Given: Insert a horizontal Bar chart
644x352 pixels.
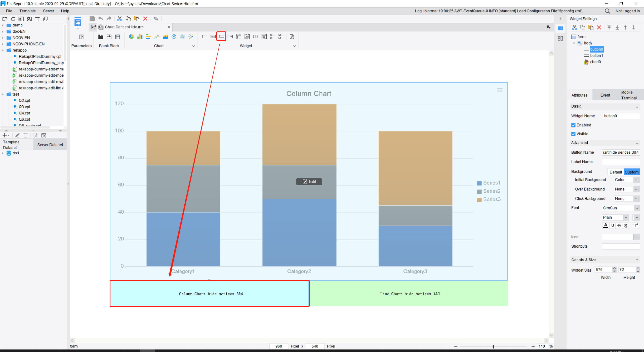Looking at the screenshot, I should pos(148,37).
